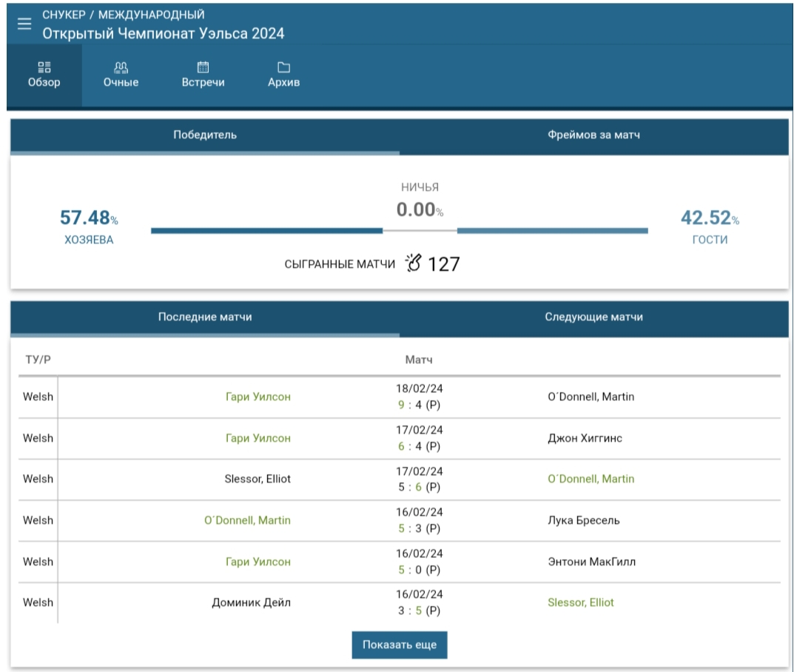Click the Обзор grid icon
Viewport: 797px width, 672px height.
coord(44,67)
